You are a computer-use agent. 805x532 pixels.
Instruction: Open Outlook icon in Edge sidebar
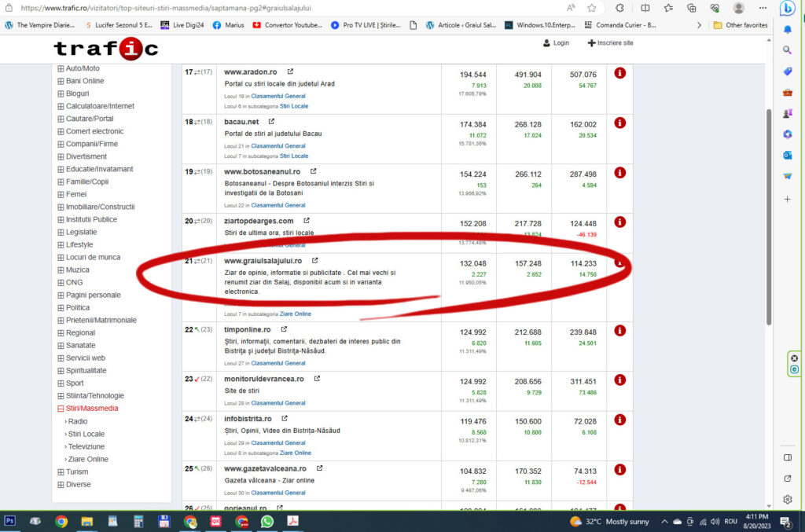[x=787, y=155]
